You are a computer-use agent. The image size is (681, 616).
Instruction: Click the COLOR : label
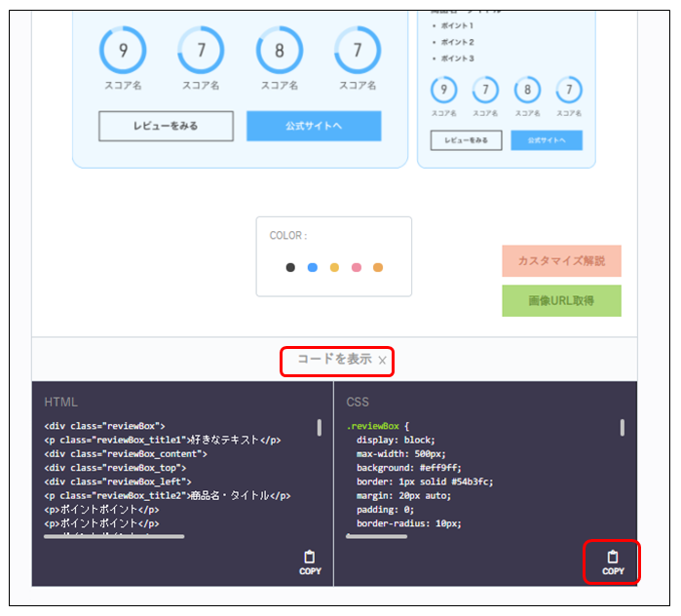pos(288,236)
